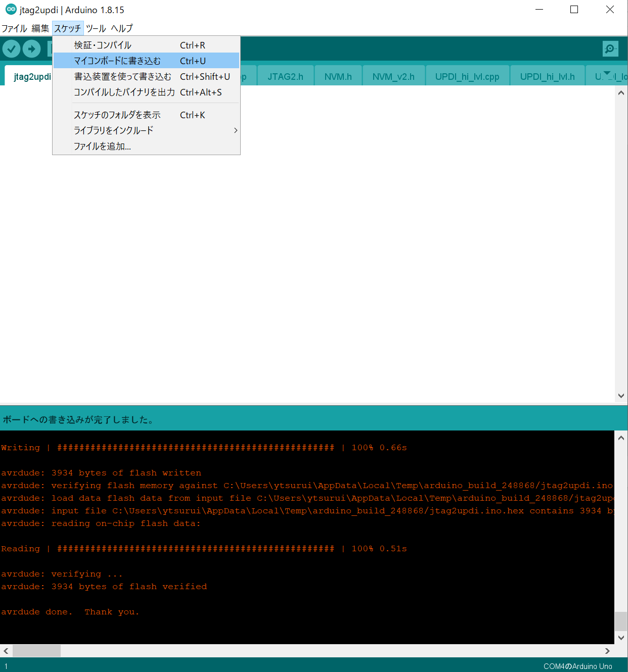Screen dimensions: 628x672
Task: Click the Arduino logo in title bar
Action: (11, 10)
